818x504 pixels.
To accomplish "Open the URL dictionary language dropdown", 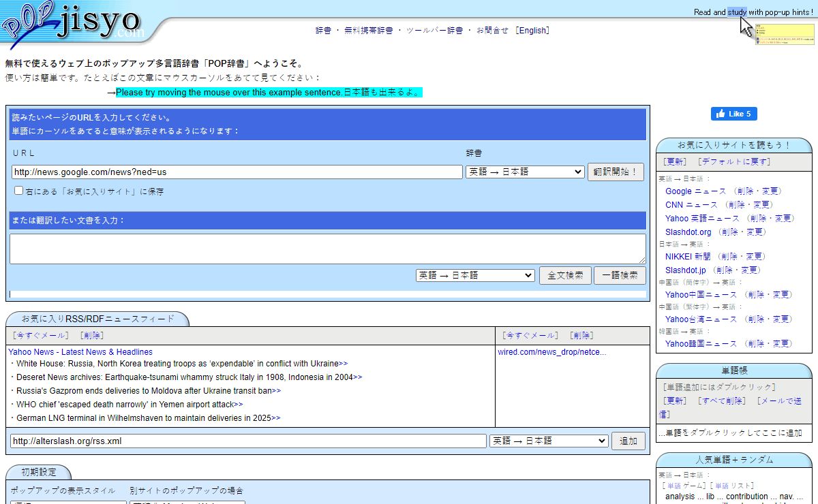I will (x=524, y=172).
